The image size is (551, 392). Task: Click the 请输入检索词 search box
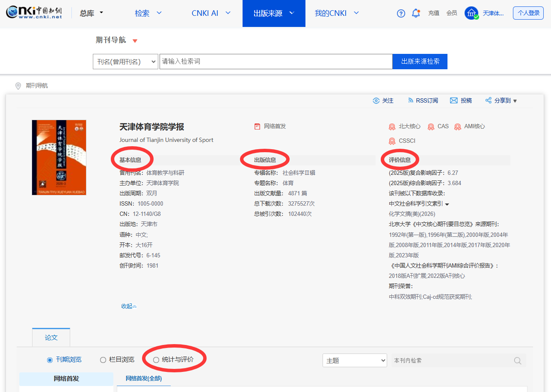tap(276, 62)
